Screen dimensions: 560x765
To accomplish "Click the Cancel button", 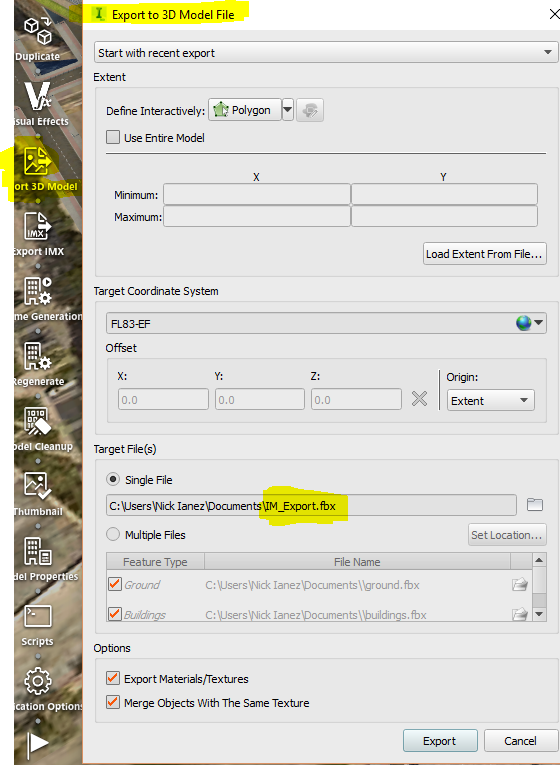I will (520, 741).
